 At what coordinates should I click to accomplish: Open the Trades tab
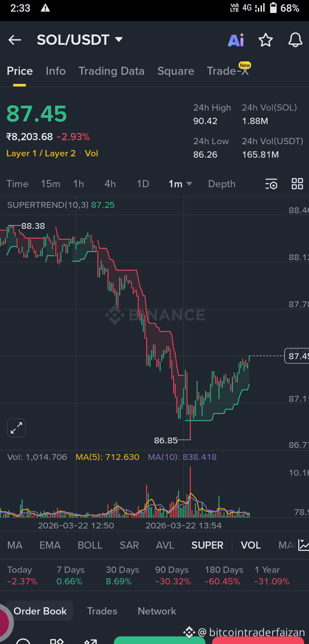(x=102, y=611)
